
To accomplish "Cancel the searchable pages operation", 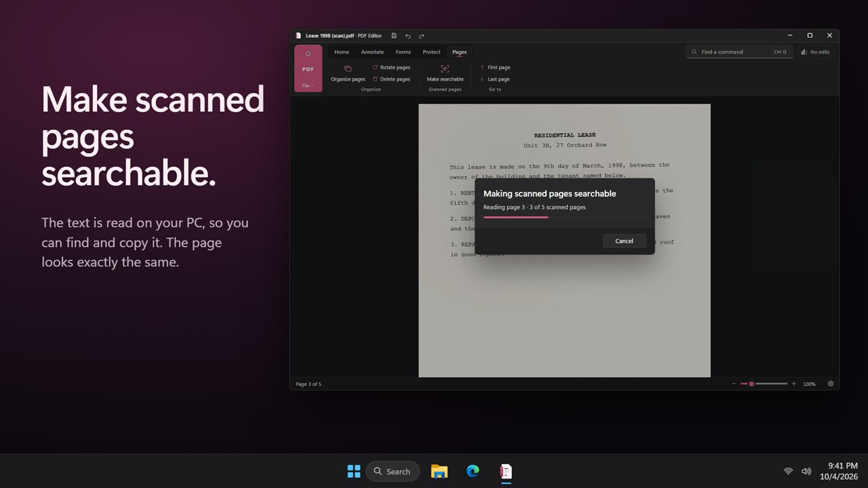I will (624, 241).
